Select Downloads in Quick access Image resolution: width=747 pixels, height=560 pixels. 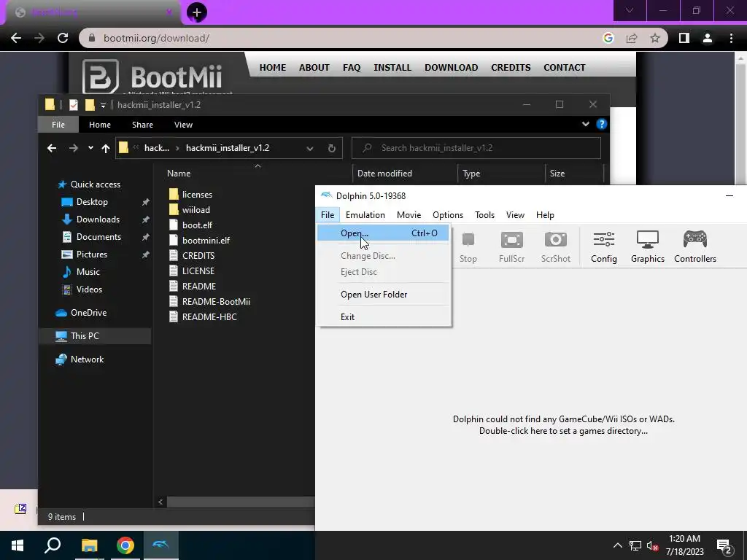coord(98,219)
